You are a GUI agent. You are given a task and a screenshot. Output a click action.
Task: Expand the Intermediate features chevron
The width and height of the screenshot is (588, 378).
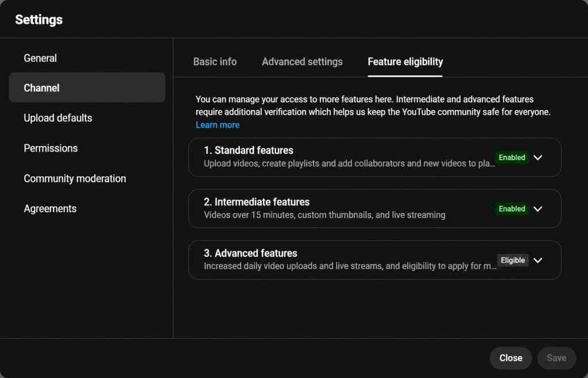coord(537,209)
